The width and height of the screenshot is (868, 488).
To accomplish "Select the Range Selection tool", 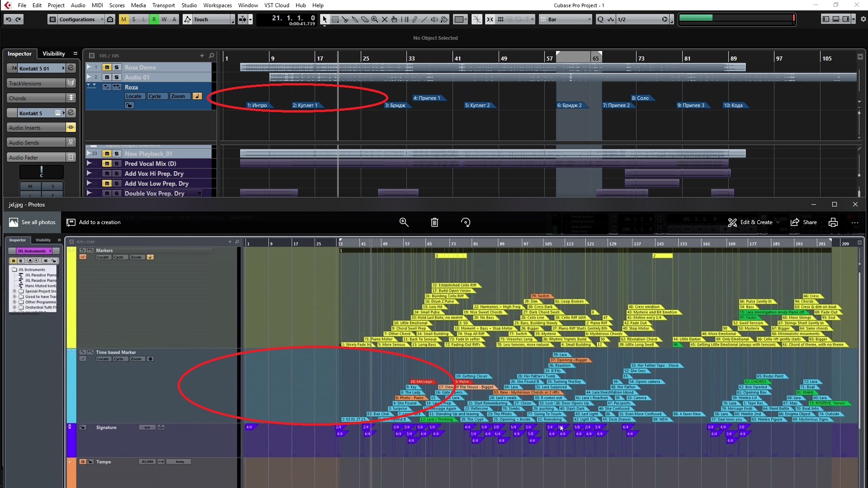I will 335,19.
